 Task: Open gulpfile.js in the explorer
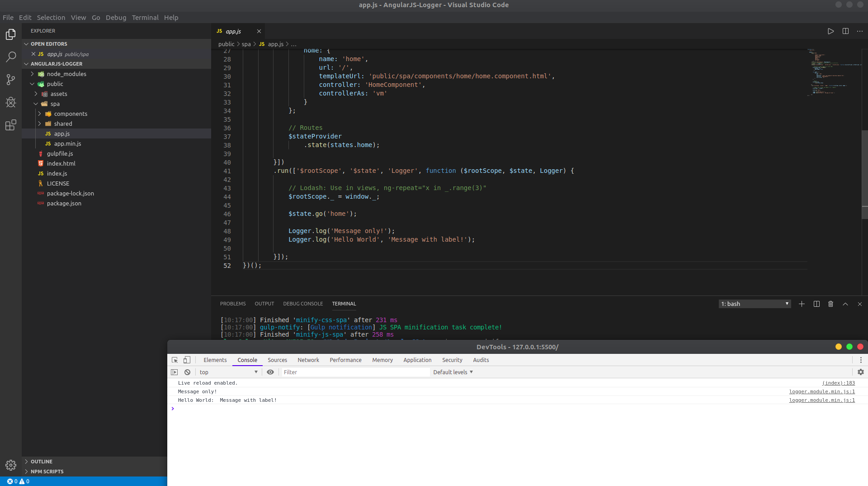click(60, 153)
